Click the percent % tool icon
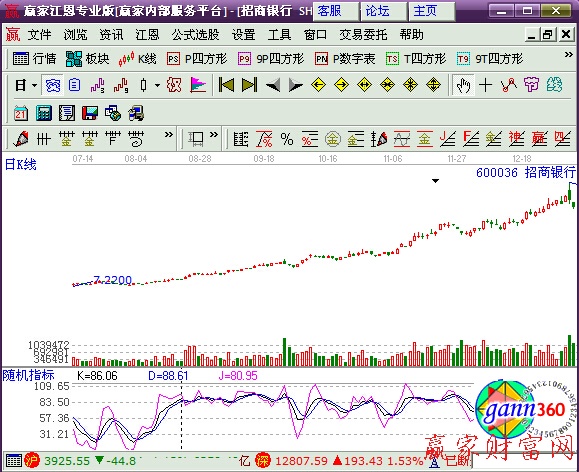The width and height of the screenshot is (579, 472). [x=287, y=139]
